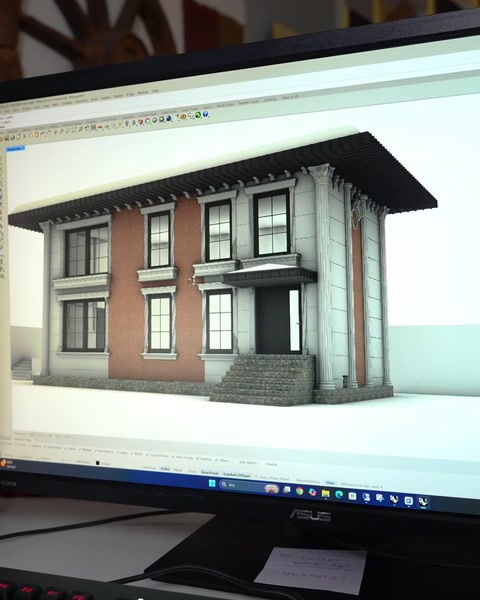The image size is (480, 600).
Task: Toggle the Annotations selection filter checkbox
Action: click(x=104, y=451)
